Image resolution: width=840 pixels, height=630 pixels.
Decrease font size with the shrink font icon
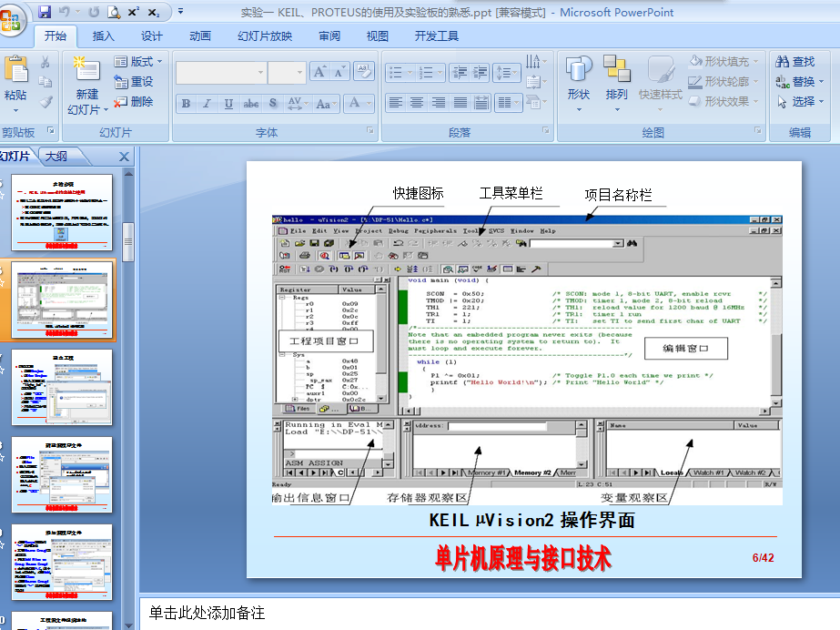coord(339,72)
